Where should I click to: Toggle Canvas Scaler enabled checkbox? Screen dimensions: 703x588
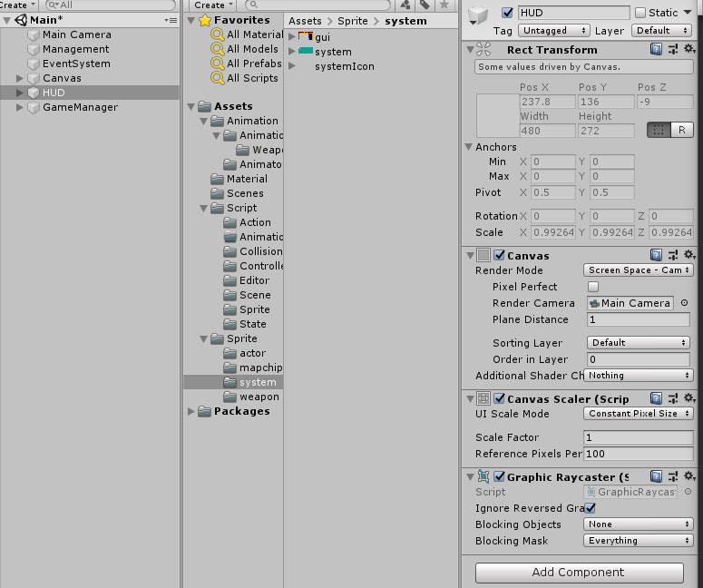tap(500, 398)
